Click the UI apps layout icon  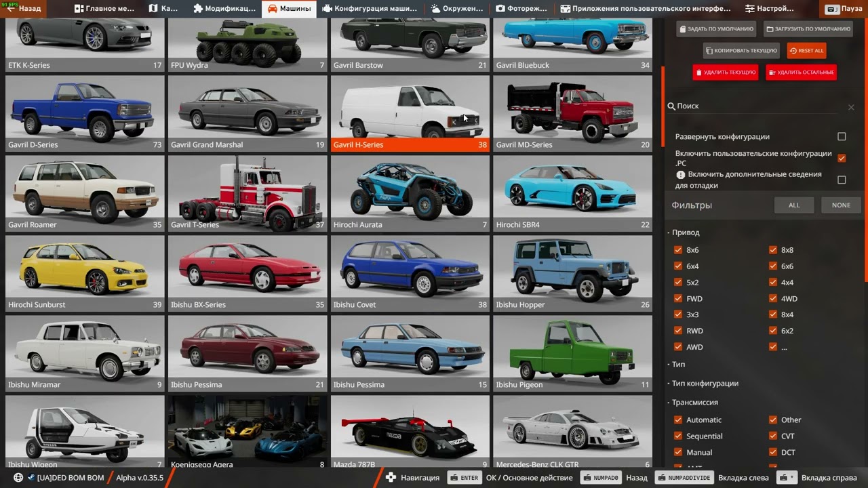coord(565,9)
